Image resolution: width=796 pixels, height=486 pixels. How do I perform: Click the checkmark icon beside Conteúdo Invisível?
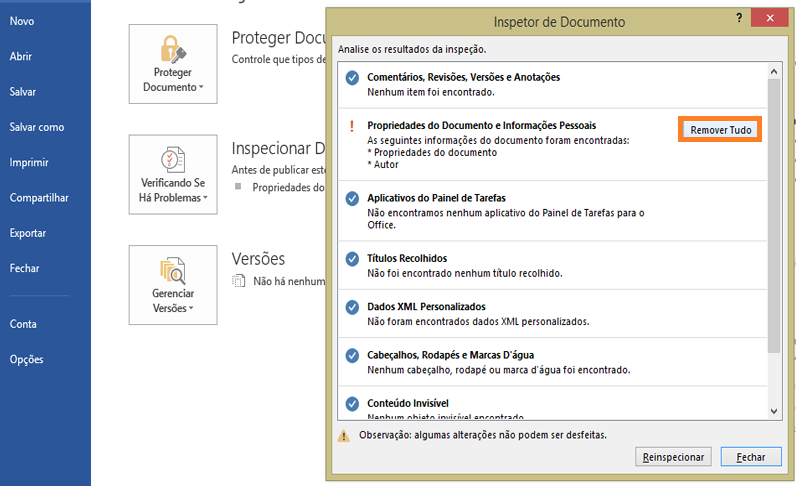tap(352, 404)
